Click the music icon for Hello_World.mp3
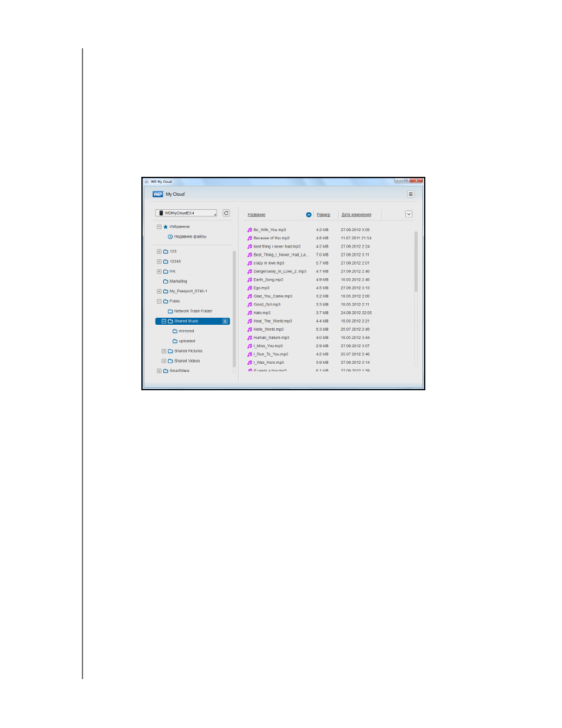 250,329
